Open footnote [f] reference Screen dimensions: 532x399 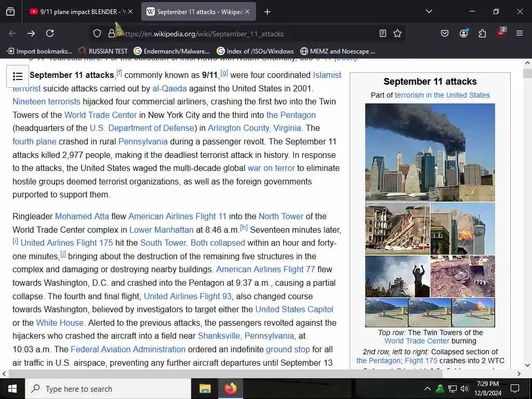(x=119, y=73)
